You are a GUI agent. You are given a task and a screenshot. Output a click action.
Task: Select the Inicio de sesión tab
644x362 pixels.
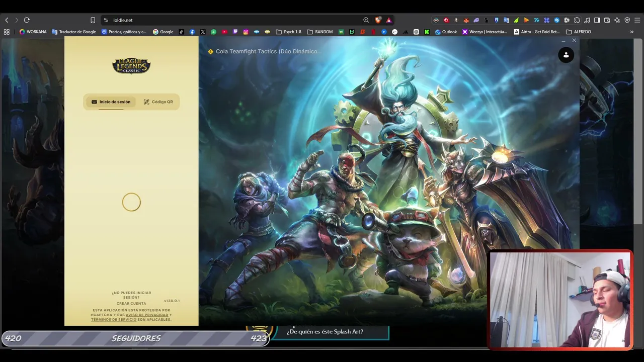point(111,102)
